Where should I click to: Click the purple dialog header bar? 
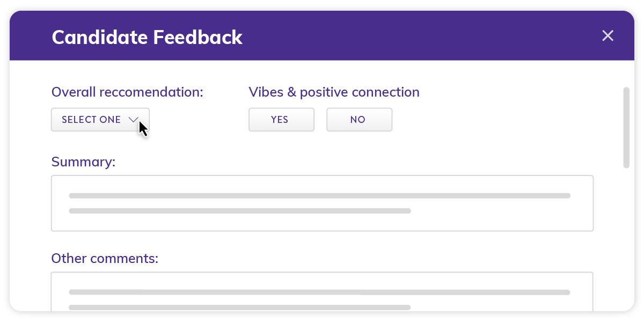pos(376,35)
